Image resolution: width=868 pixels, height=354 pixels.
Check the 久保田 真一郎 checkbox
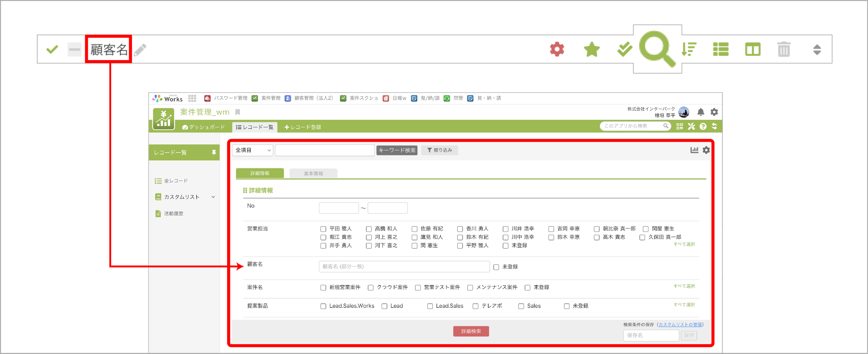[642, 238]
